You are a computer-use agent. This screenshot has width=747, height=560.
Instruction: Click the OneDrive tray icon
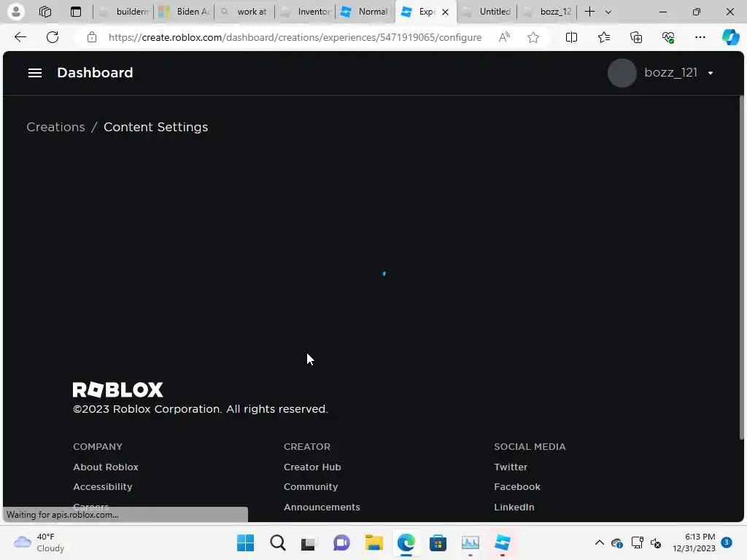pos(617,542)
